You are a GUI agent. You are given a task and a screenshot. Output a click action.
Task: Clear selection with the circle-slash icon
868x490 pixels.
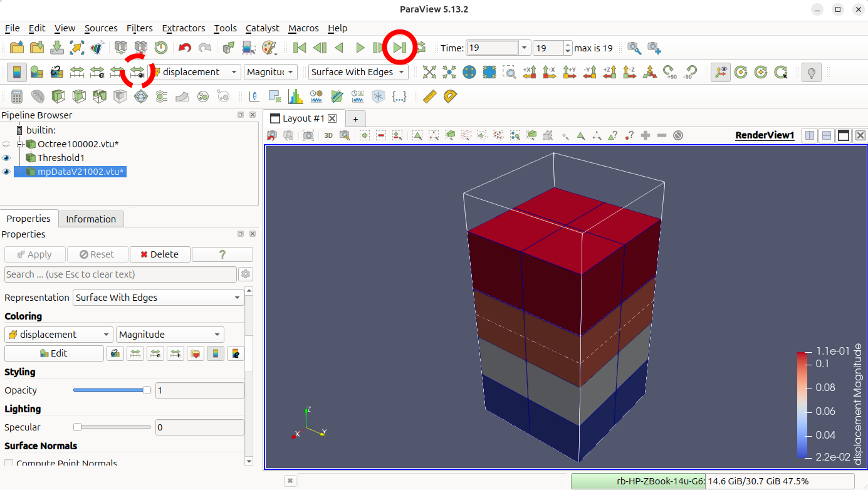click(x=678, y=135)
